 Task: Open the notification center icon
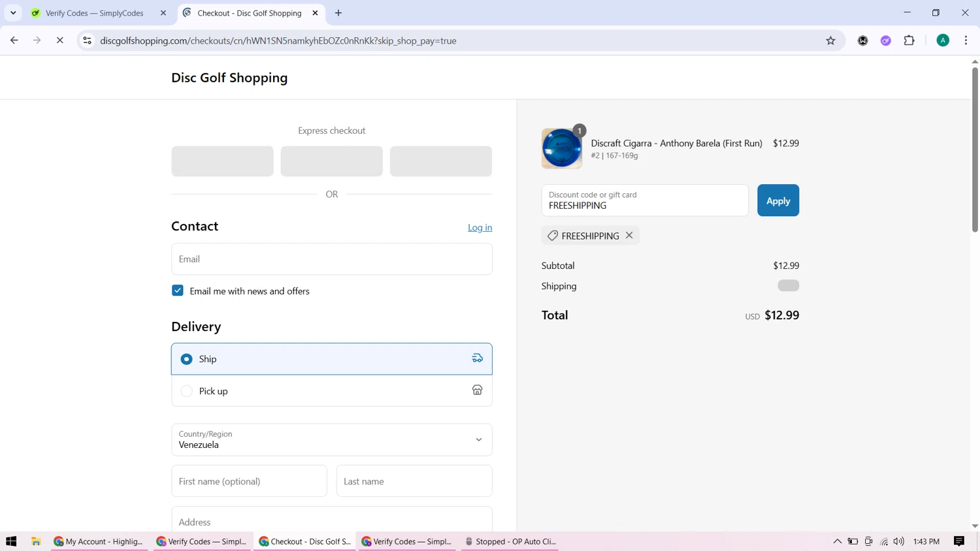pyautogui.click(x=959, y=541)
